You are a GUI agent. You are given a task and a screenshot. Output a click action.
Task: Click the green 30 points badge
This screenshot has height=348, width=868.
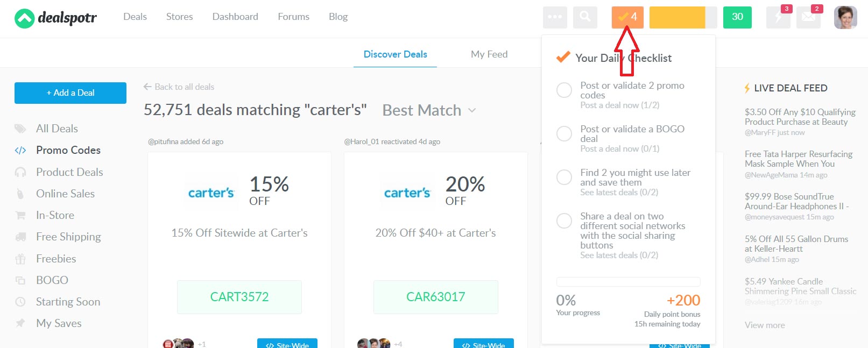pos(737,17)
